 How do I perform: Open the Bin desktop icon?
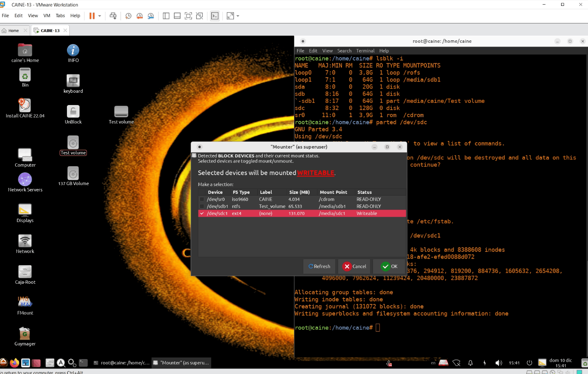25,78
